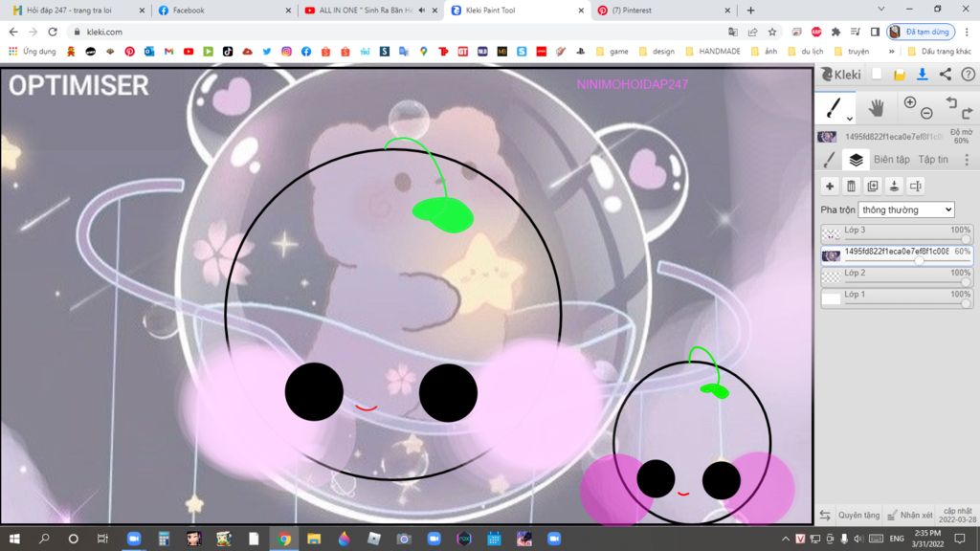Click the kleki.com address bar
The image size is (980, 551).
click(400, 32)
